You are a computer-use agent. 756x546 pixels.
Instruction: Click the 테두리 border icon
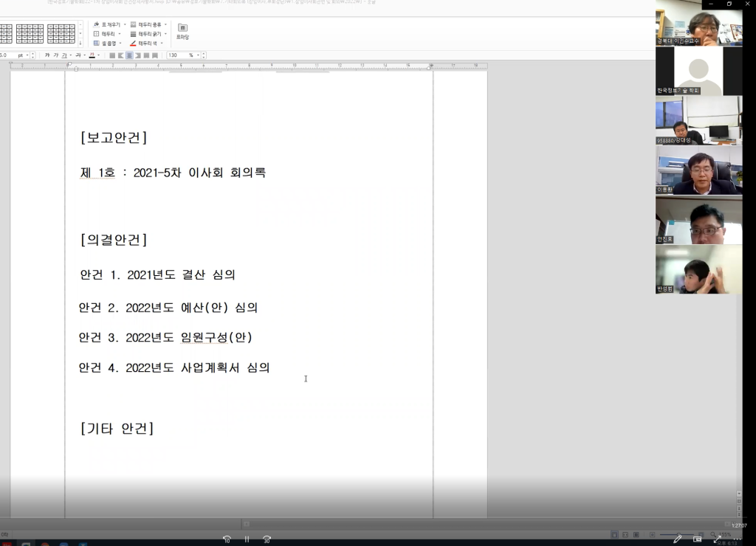coord(96,34)
